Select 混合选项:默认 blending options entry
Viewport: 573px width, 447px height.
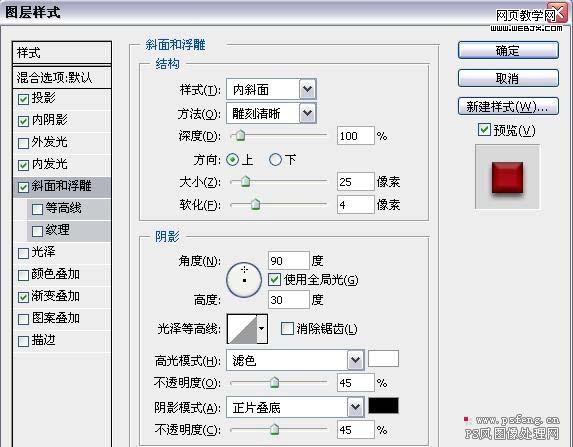point(62,77)
